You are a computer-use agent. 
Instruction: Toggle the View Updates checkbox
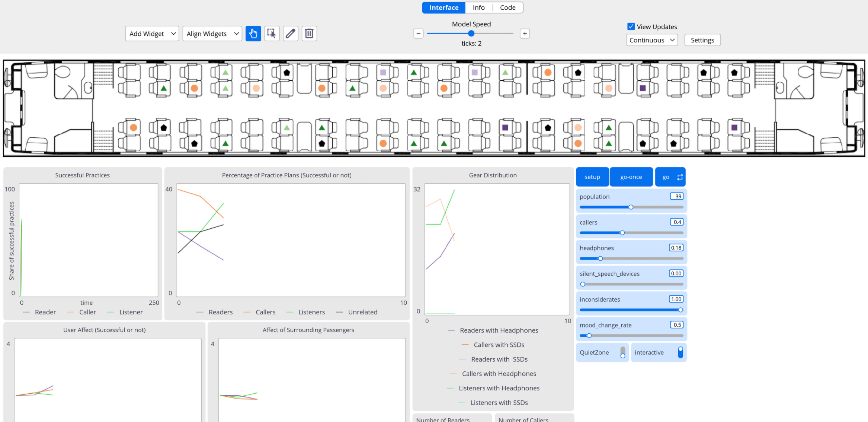pos(631,26)
